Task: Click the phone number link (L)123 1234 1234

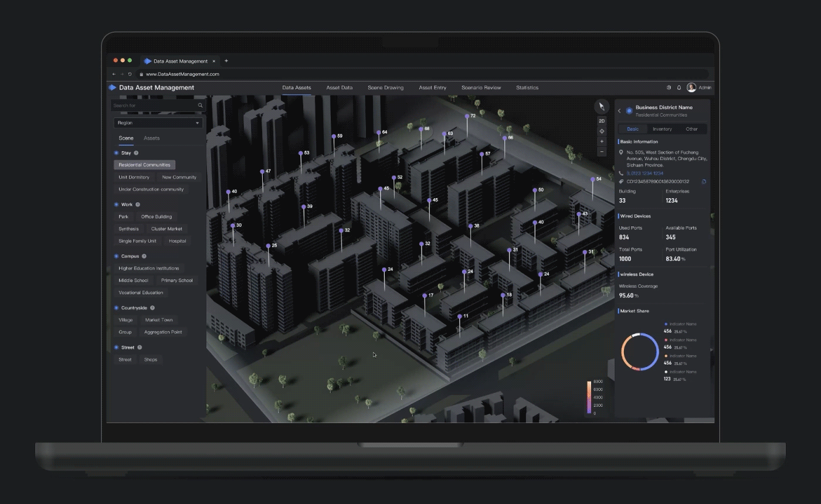Action: (x=645, y=173)
